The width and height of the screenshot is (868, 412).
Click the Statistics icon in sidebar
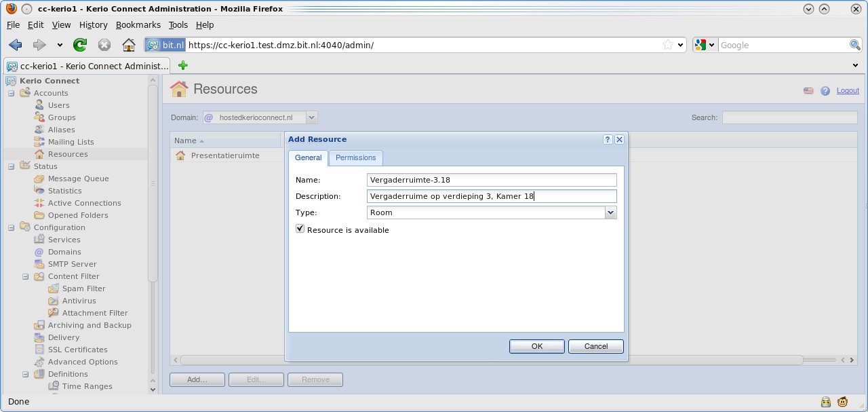click(x=39, y=191)
